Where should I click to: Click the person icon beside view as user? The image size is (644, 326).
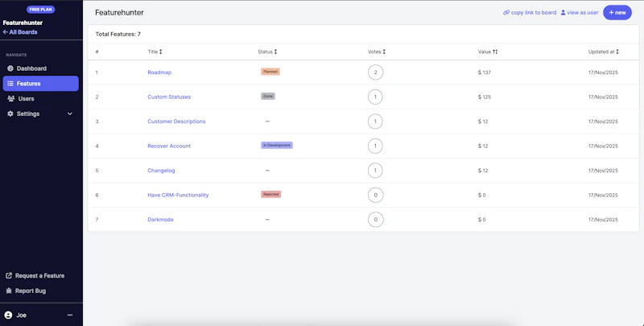coord(563,13)
